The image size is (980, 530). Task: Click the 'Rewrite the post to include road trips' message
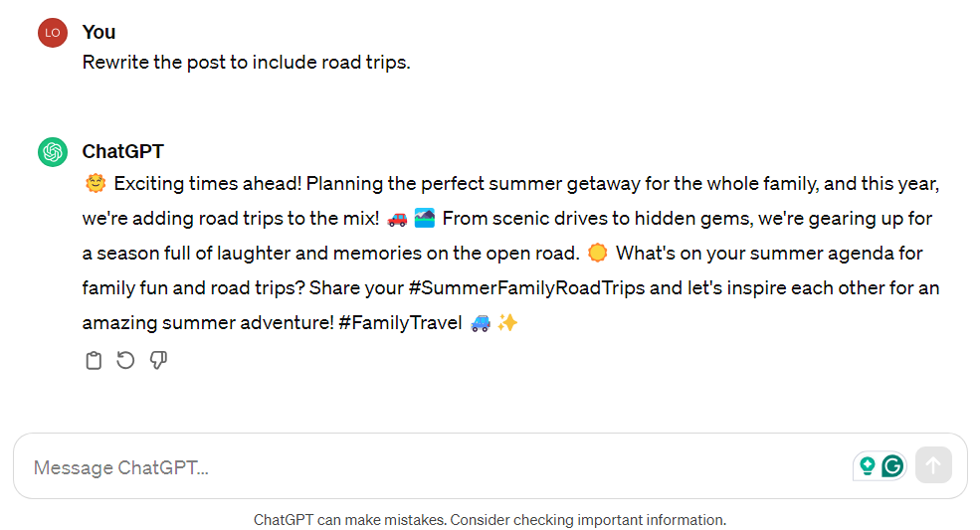247,63
